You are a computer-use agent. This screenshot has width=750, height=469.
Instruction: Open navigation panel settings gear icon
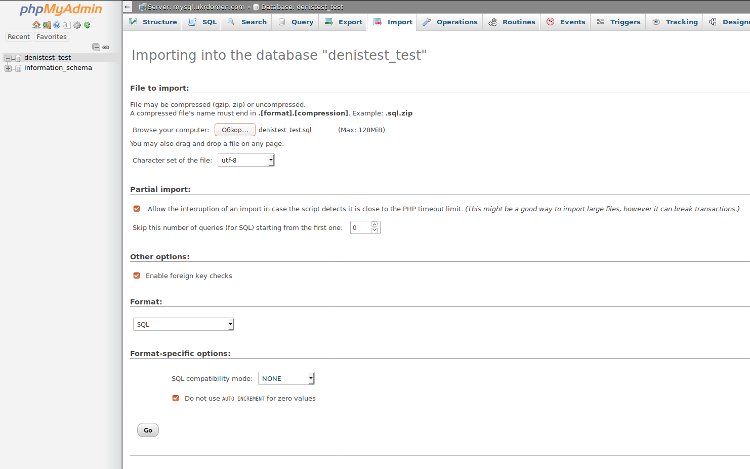point(77,25)
